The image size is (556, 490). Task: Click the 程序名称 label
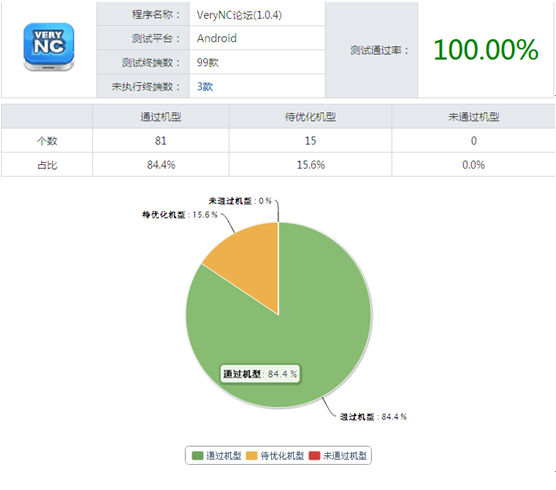[x=156, y=15]
